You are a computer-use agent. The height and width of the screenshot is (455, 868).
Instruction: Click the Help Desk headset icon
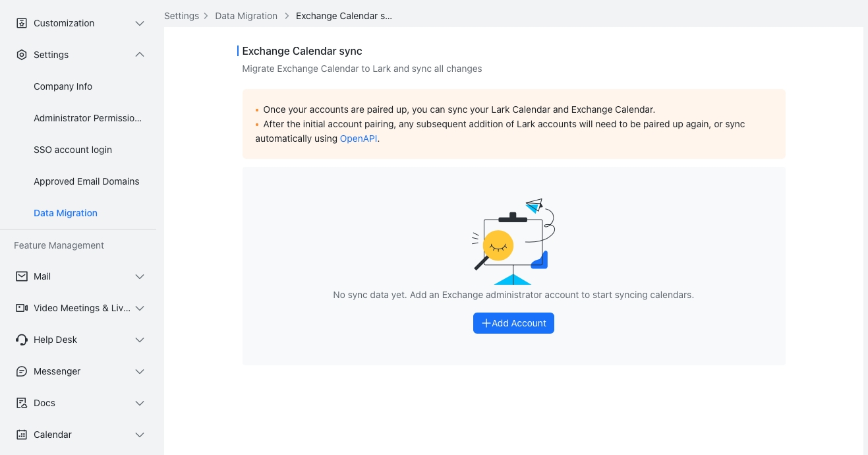pyautogui.click(x=22, y=340)
